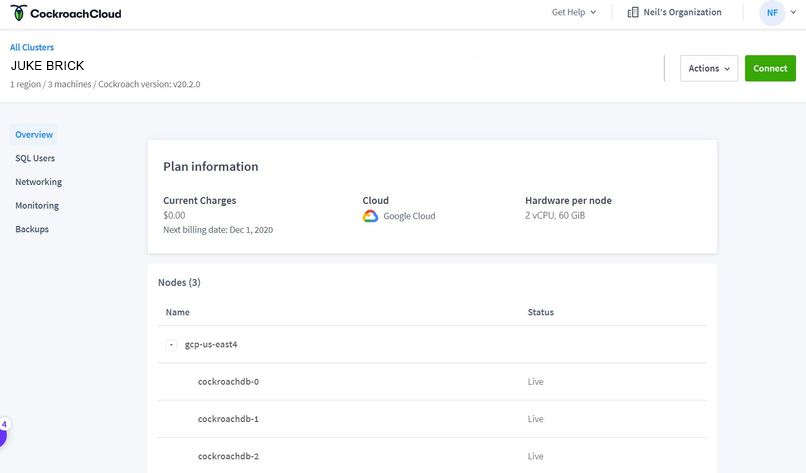
Task: Open Monitoring page
Action: tap(37, 206)
